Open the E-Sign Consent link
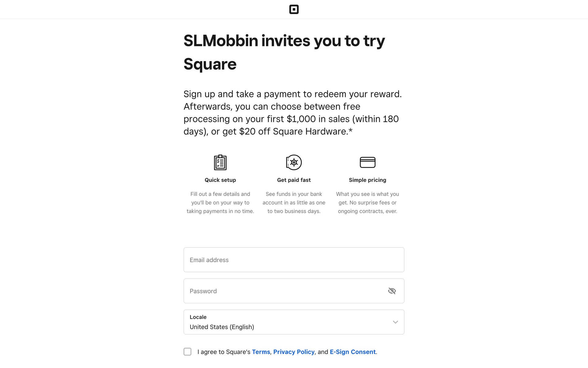 [352, 352]
